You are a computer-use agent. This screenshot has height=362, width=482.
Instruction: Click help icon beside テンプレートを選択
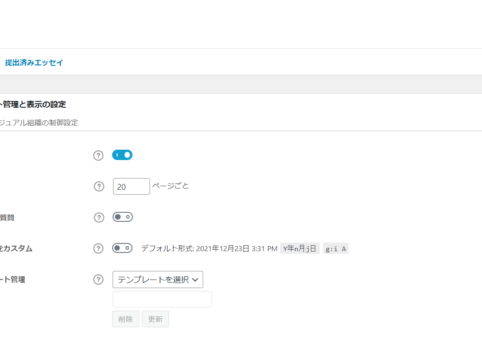[x=98, y=279]
